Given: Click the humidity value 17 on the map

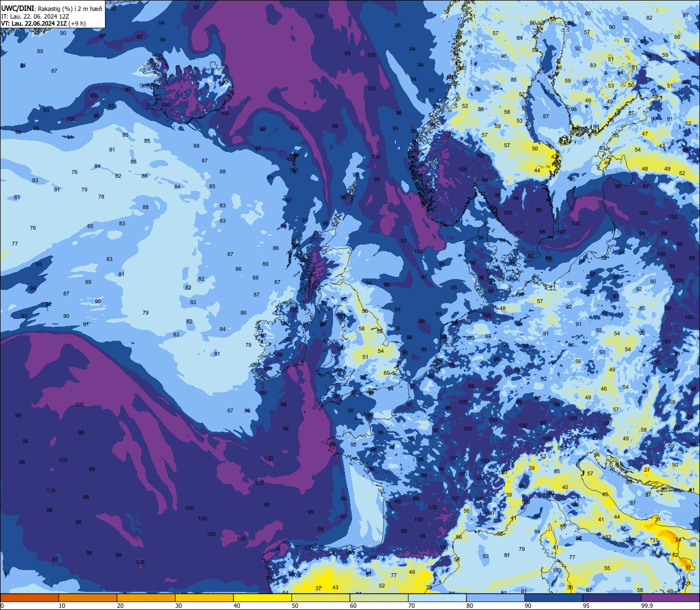Looking at the screenshot, I should click(x=688, y=568).
